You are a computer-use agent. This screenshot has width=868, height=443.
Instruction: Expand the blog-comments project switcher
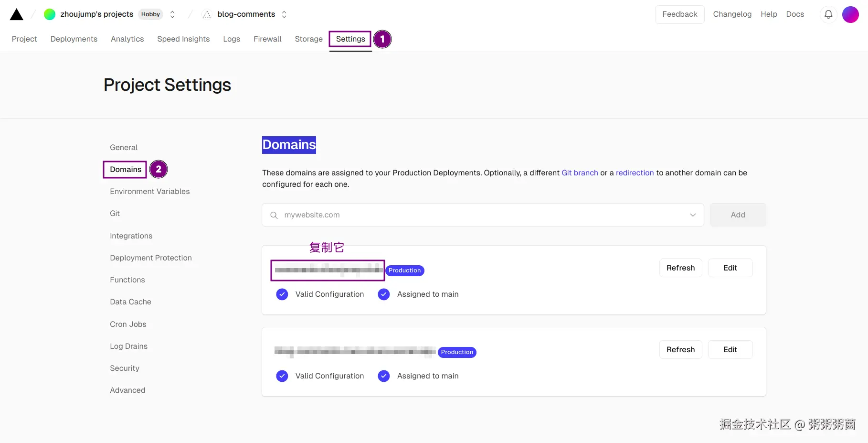pos(284,14)
